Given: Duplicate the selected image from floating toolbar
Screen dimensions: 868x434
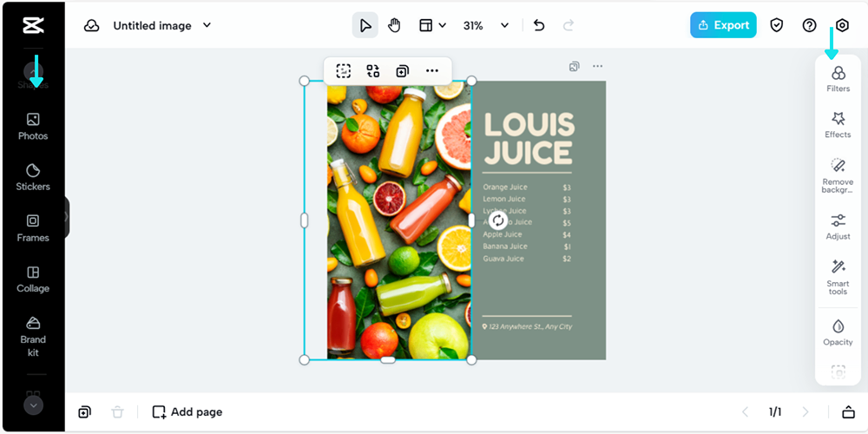Looking at the screenshot, I should coord(403,71).
